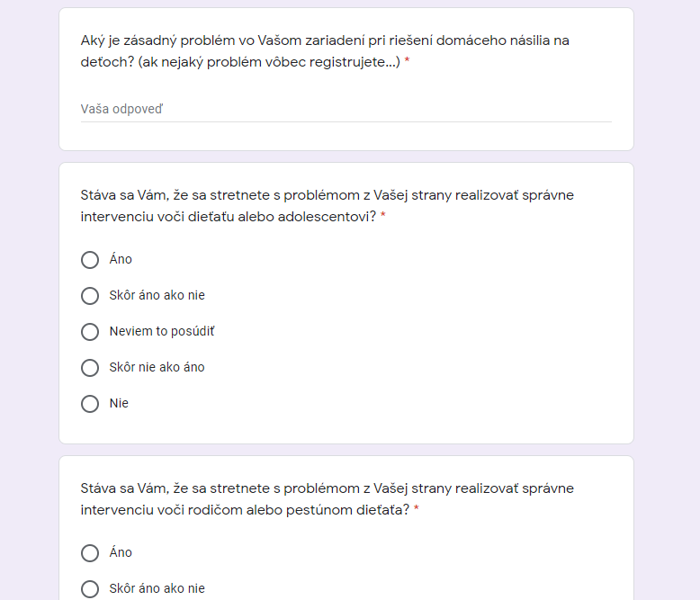Viewport: 700px width, 600px height.
Task: Click question text about intervention toward child
Action: coord(327,206)
